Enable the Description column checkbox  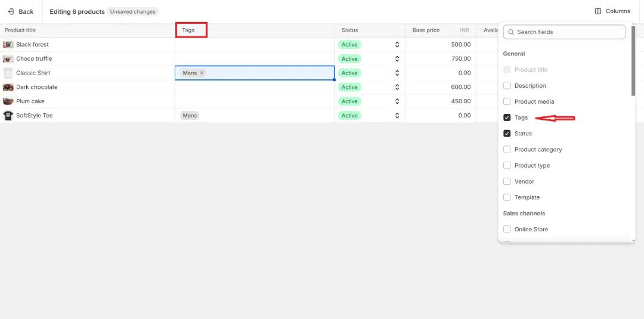[507, 86]
